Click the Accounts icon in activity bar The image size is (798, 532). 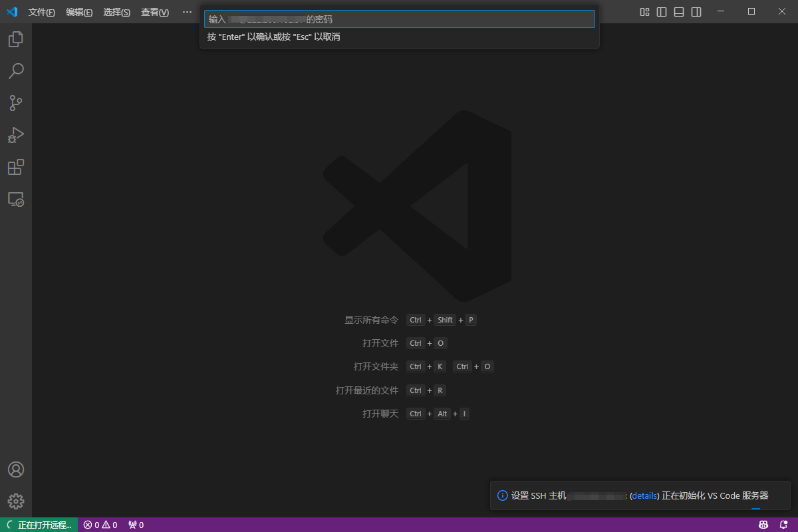(16, 469)
